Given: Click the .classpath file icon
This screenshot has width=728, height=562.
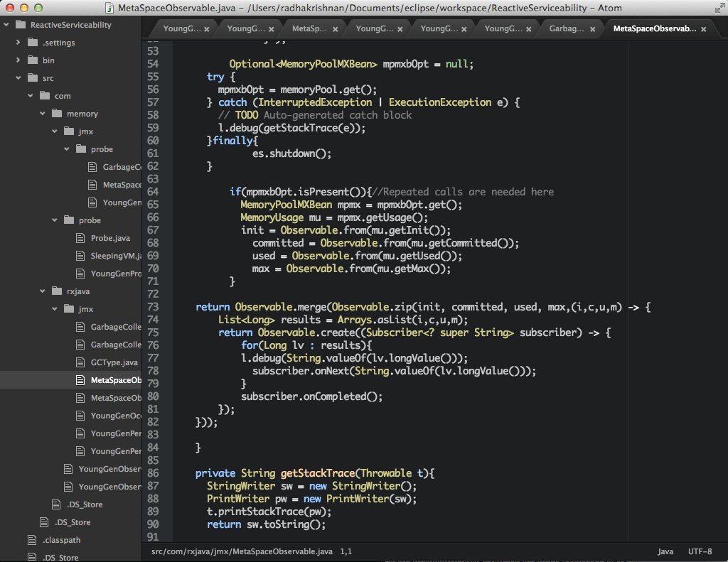Looking at the screenshot, I should point(31,540).
